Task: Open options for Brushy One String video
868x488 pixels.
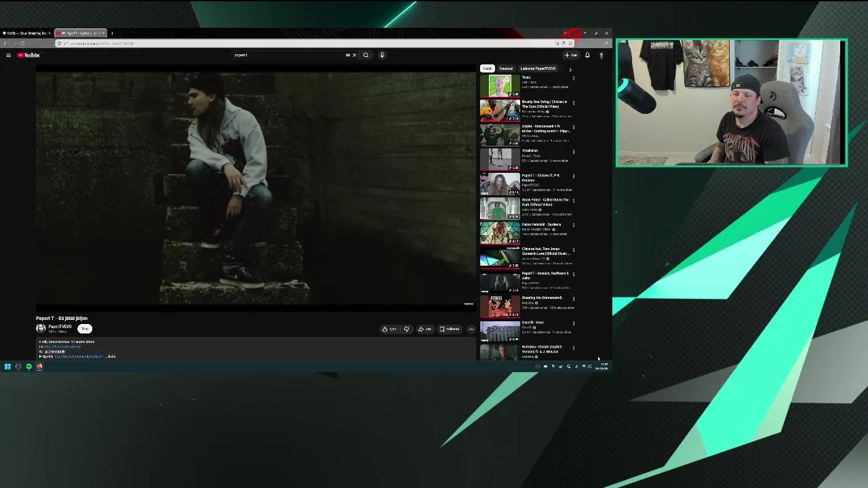Action: point(574,103)
